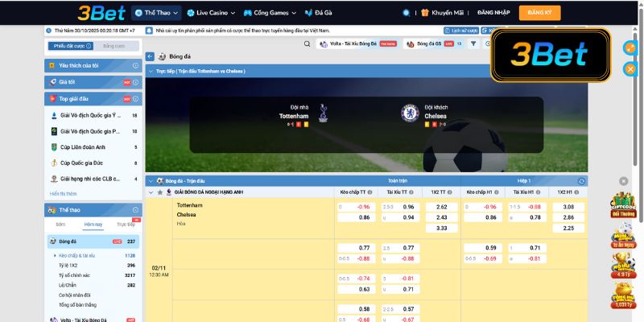Open Cúp Liên đoàn Anh
This screenshot has width=644, height=322.
tap(93, 147)
